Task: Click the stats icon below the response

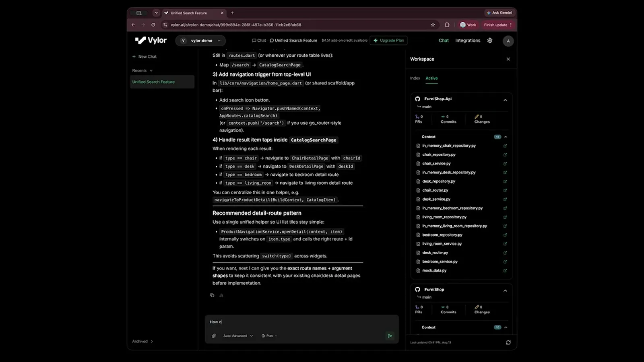Action: point(221,295)
